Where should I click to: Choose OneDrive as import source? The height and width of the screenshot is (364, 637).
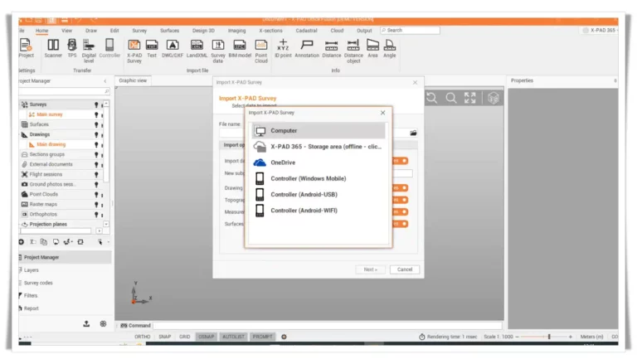click(x=318, y=163)
